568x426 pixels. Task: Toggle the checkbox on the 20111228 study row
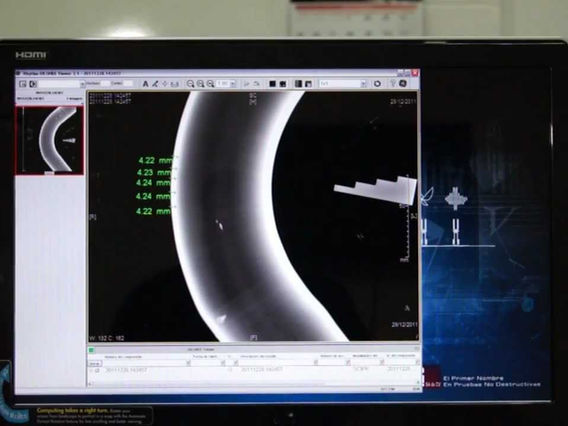coord(97,370)
